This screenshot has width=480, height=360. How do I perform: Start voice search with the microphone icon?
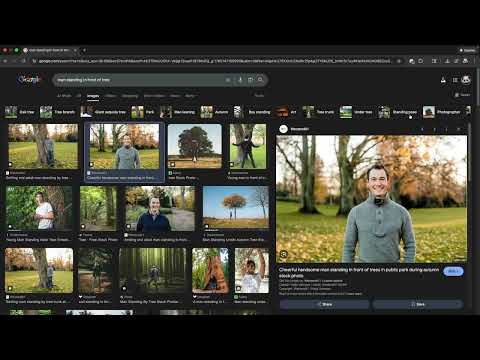click(x=240, y=80)
